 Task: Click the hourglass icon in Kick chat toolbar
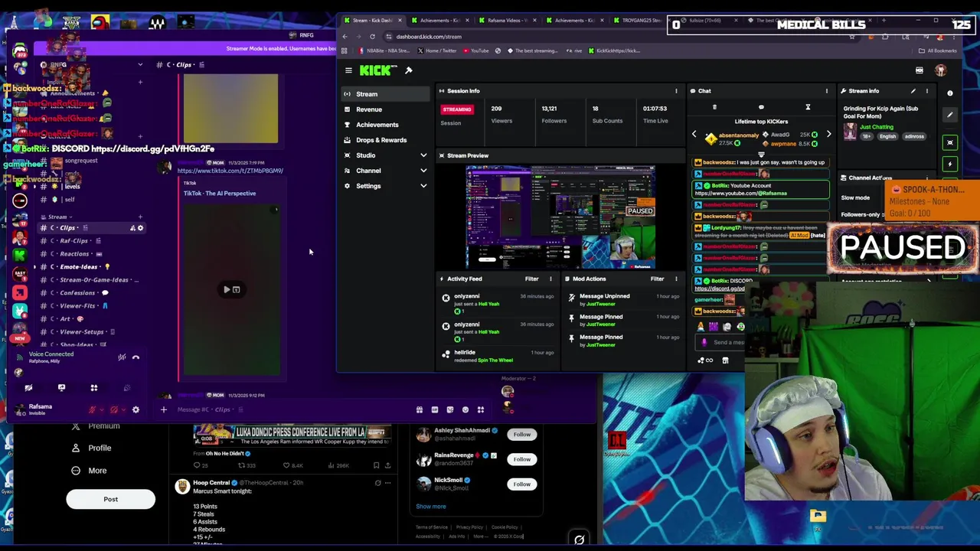pyautogui.click(x=808, y=107)
